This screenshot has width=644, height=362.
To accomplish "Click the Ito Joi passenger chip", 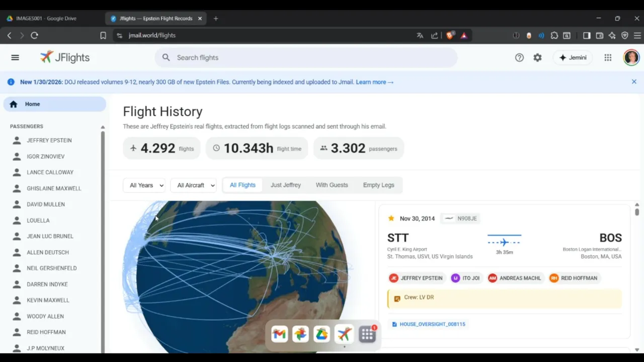I will pyautogui.click(x=466, y=278).
